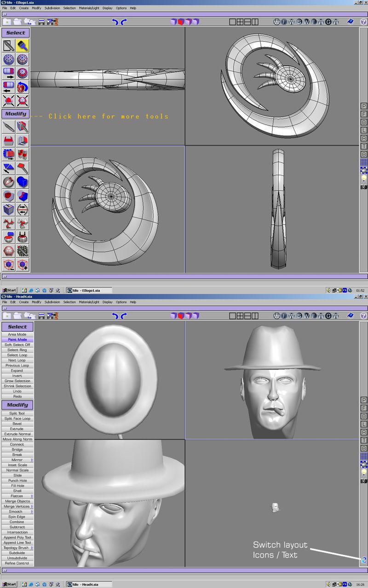Click the camera icon in Ellogo1 right sidebar

(364, 187)
